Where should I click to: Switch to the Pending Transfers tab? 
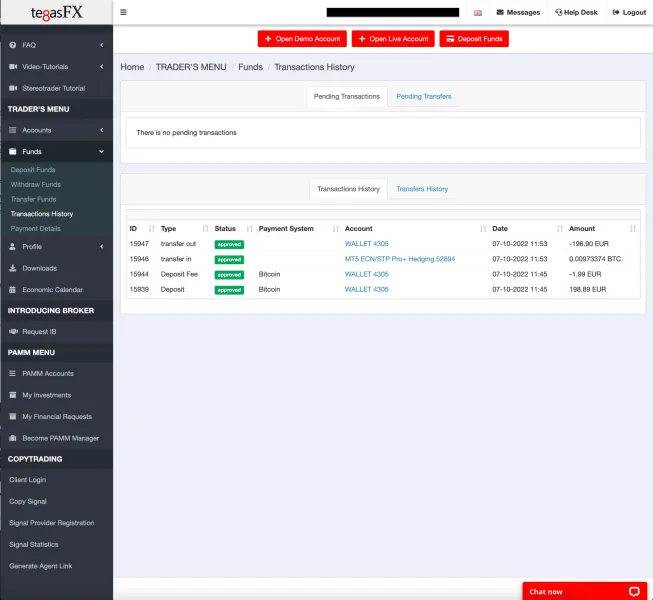423,97
